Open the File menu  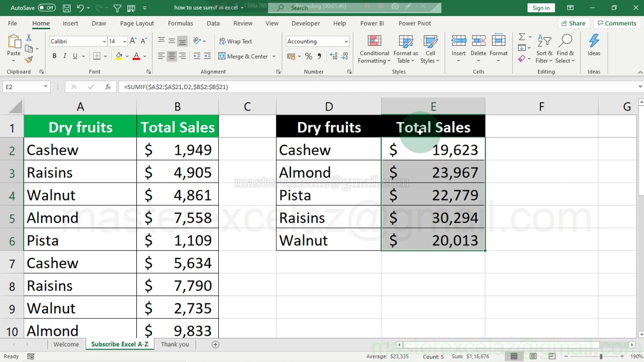point(13,23)
